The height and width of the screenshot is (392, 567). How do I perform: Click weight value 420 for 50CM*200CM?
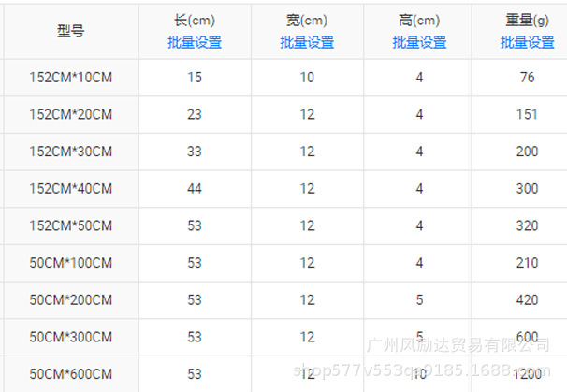click(527, 300)
